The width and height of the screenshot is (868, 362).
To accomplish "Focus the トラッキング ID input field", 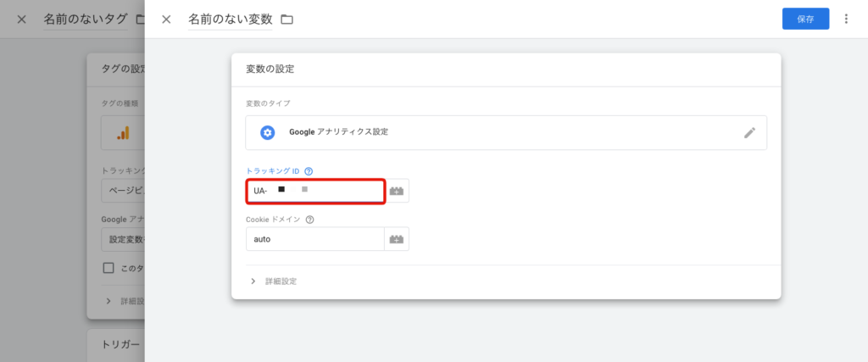I will (x=315, y=191).
